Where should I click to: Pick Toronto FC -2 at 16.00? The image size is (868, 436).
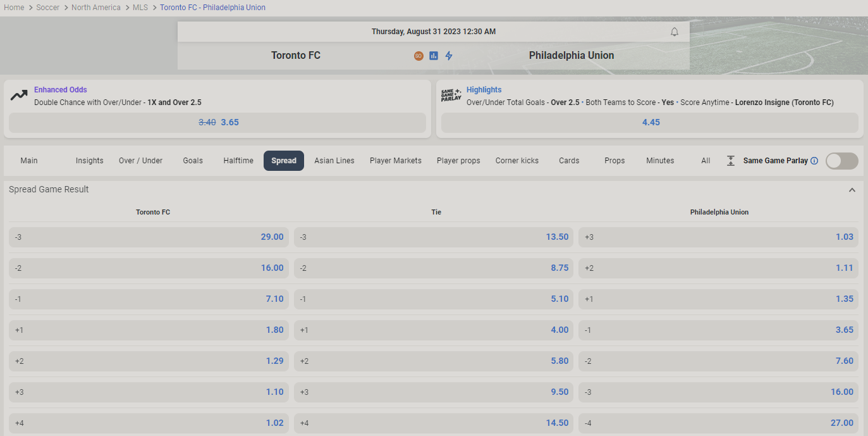(149, 268)
